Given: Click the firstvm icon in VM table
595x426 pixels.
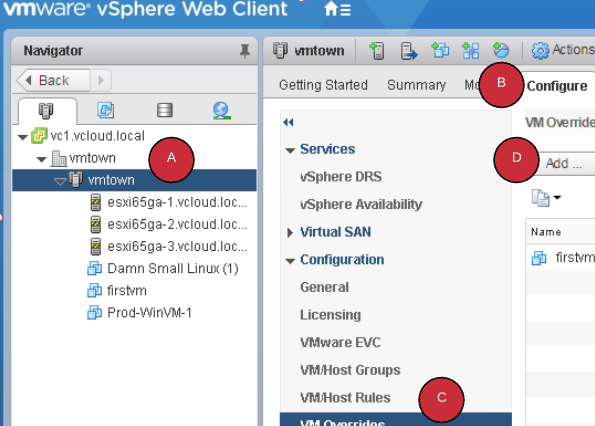Looking at the screenshot, I should [x=539, y=258].
